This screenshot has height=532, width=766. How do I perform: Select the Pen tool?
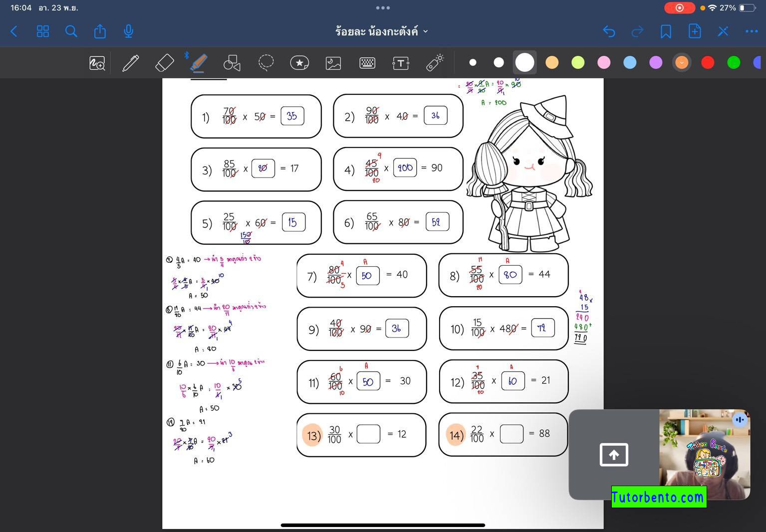[131, 63]
